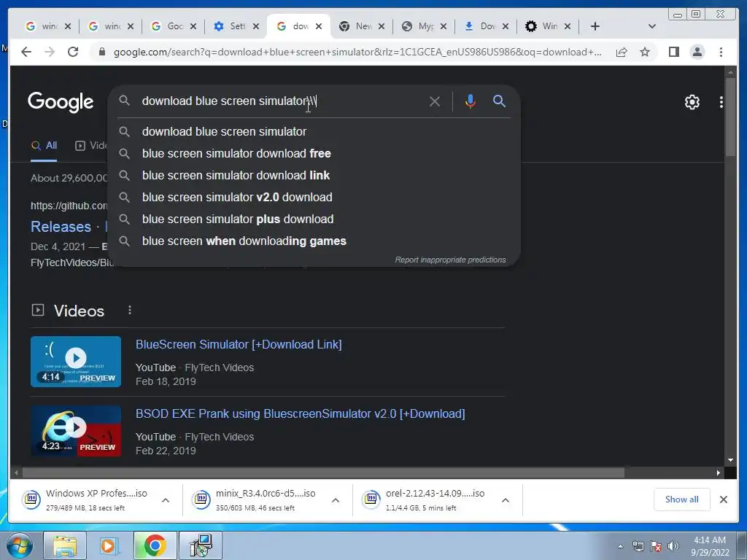747x560 pixels.
Task: Click the browser Forward arrow
Action: pos(50,52)
